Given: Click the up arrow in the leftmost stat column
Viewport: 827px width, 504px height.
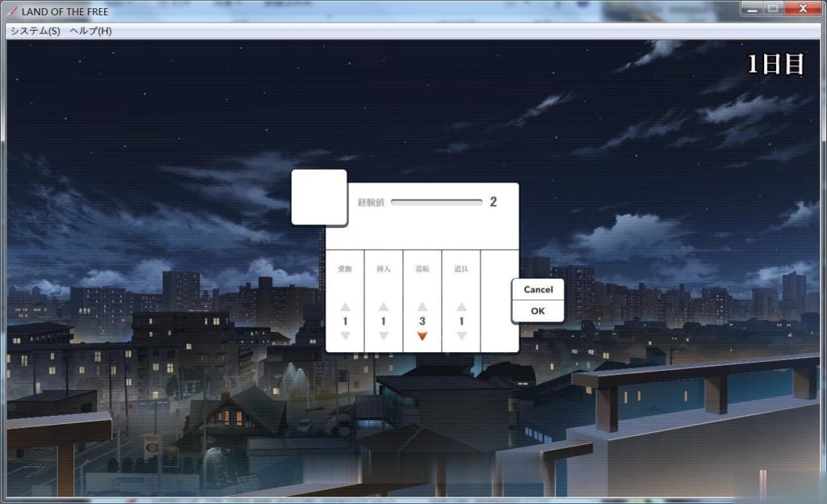Looking at the screenshot, I should 345,307.
